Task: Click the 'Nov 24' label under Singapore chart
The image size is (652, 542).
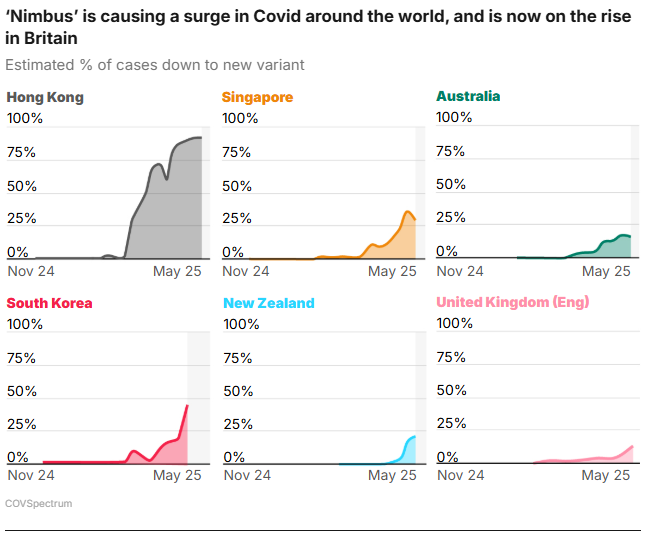Action: pos(248,271)
